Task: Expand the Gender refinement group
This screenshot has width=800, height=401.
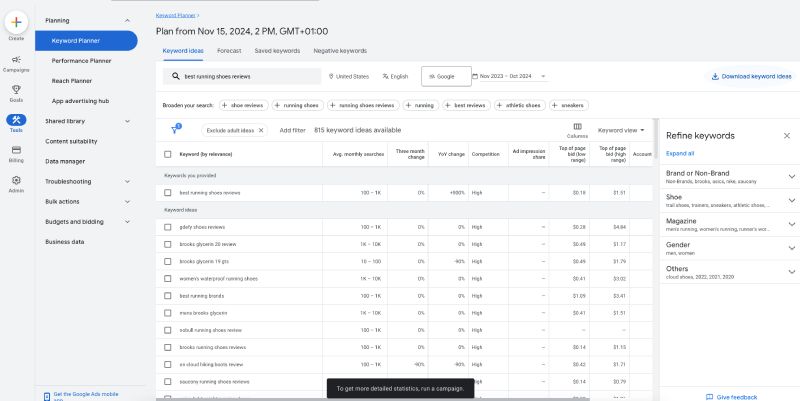Action: pyautogui.click(x=791, y=248)
